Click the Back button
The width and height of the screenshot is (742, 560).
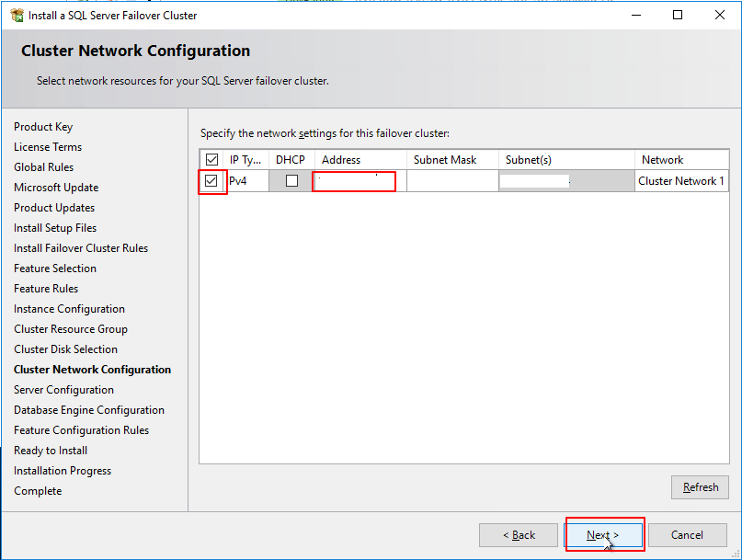coord(519,534)
